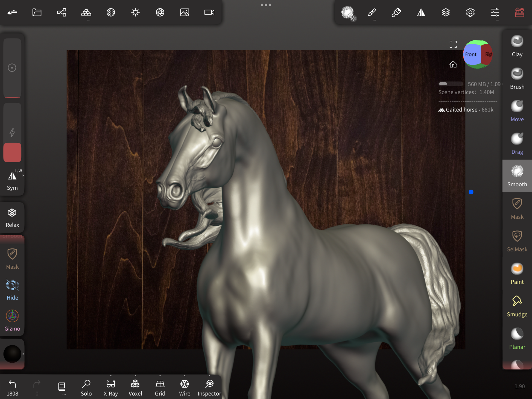The height and width of the screenshot is (399, 532).
Task: Click the Front face of view cube
Action: coord(471,54)
